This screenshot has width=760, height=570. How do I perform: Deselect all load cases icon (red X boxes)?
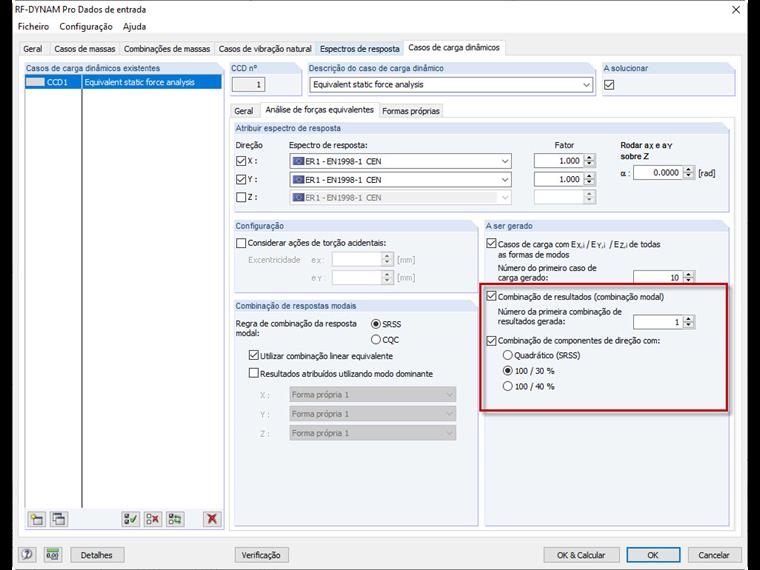pos(153,519)
